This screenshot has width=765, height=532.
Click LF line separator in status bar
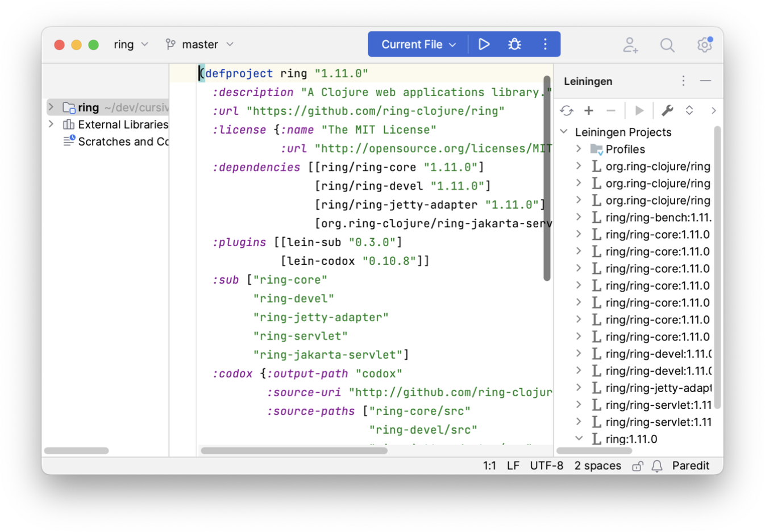tap(513, 466)
